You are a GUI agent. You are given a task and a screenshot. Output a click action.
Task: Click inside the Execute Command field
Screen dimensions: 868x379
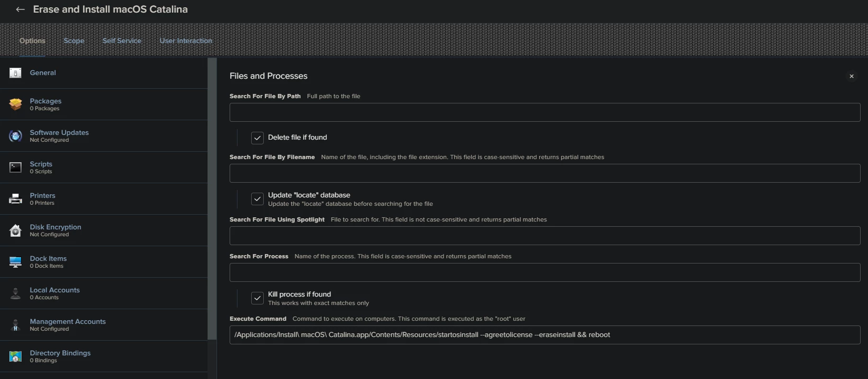(x=545, y=335)
